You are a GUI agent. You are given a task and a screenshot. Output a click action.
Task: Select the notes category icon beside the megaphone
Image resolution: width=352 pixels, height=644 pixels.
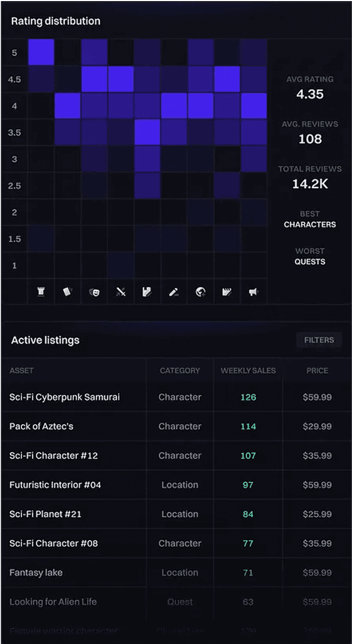[x=226, y=291]
